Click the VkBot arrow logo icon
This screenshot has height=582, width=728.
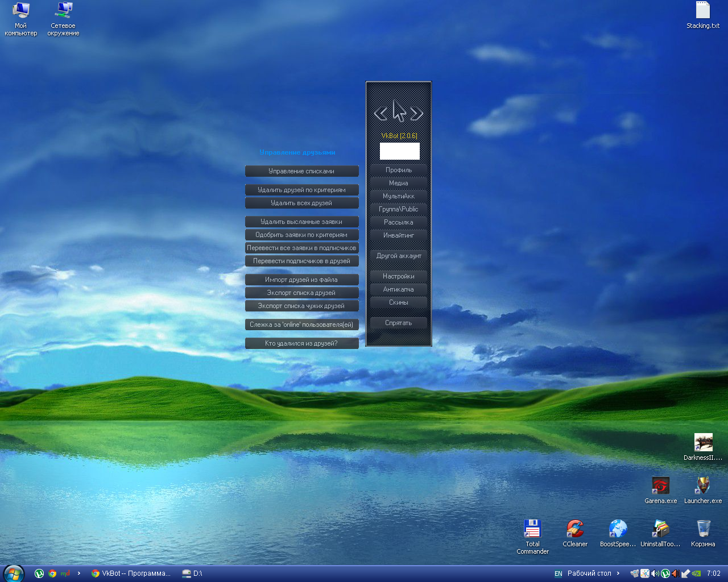399,112
